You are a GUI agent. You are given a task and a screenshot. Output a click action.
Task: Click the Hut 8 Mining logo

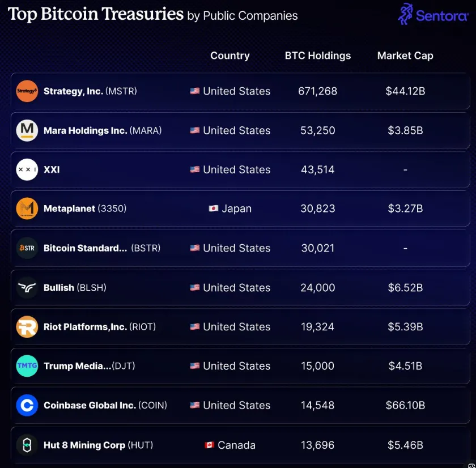(x=27, y=445)
